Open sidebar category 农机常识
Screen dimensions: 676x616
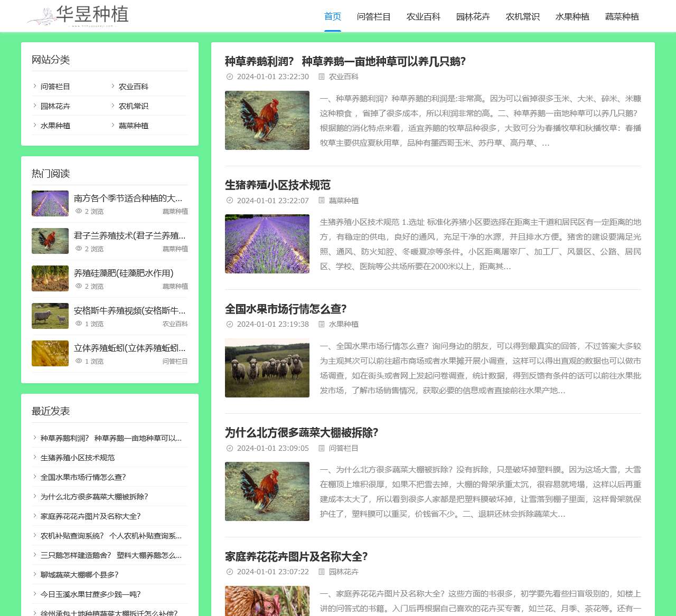[134, 106]
